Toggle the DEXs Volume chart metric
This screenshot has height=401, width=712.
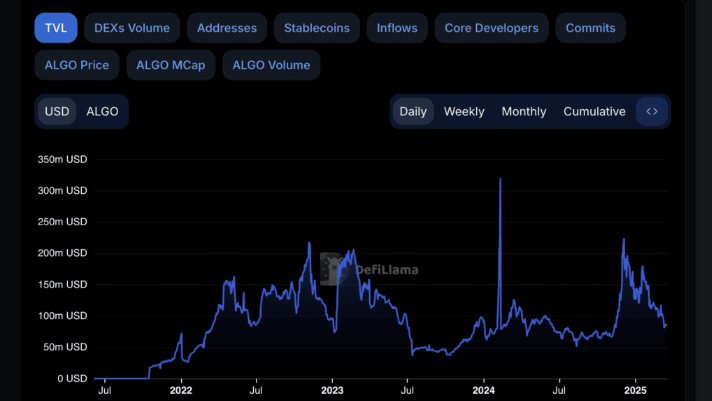(132, 28)
